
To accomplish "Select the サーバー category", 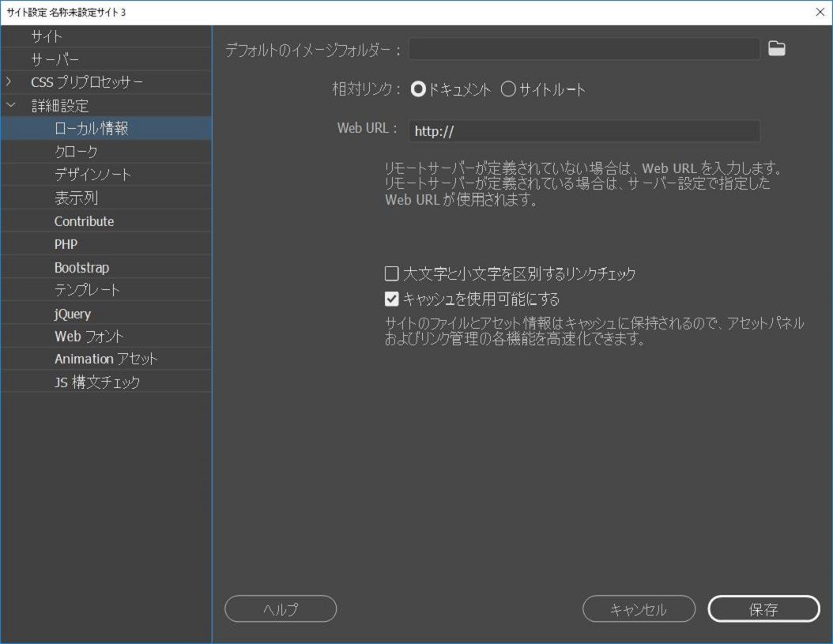I will pos(55,58).
